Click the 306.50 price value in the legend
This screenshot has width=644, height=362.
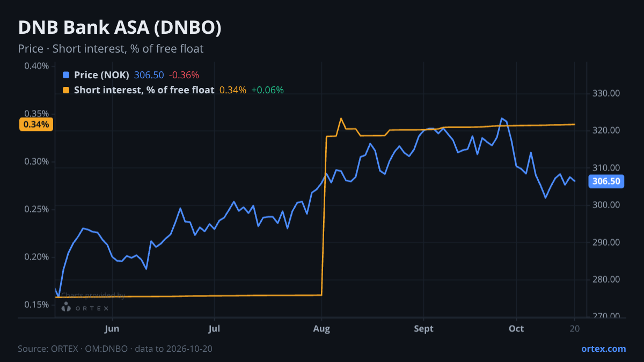pos(149,75)
